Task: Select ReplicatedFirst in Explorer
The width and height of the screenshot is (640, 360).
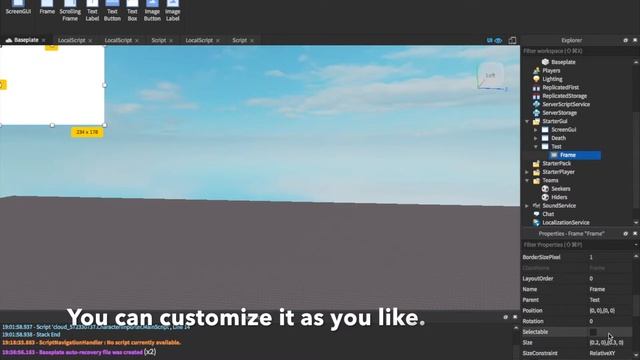Action: click(560, 87)
